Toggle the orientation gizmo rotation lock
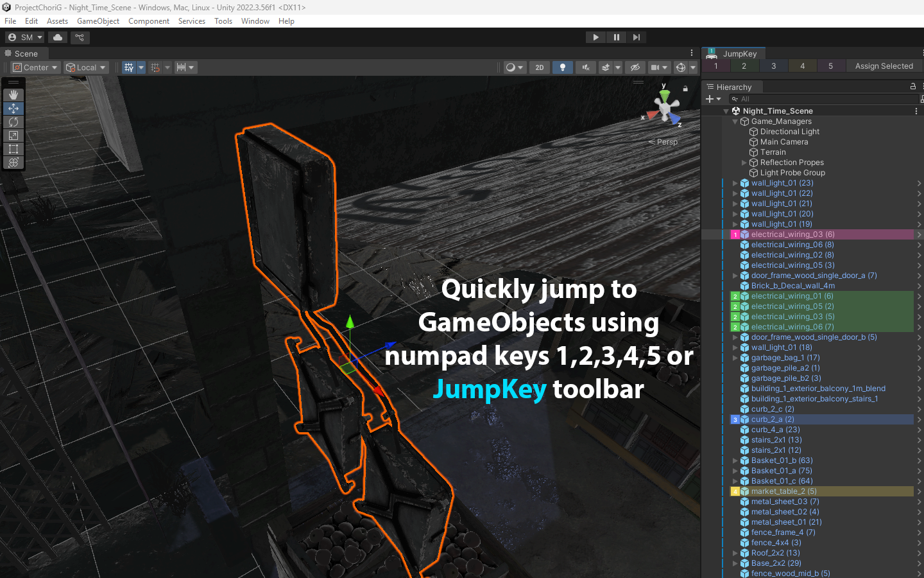 click(685, 89)
